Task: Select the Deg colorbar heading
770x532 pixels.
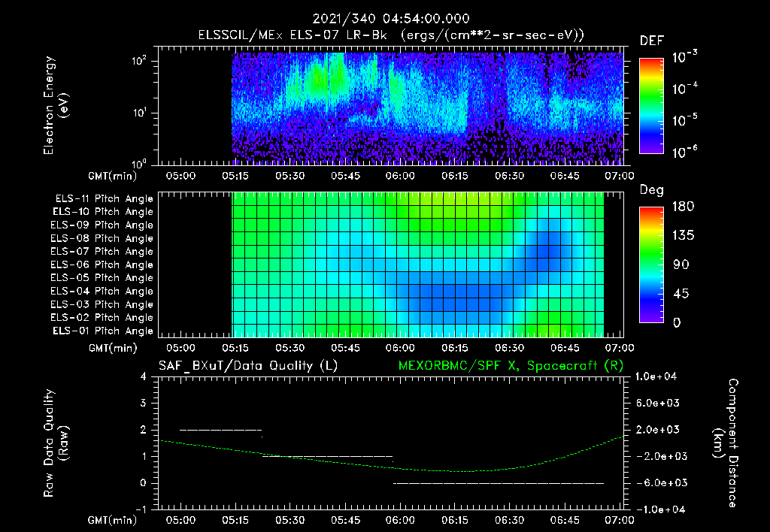Action: (x=652, y=190)
